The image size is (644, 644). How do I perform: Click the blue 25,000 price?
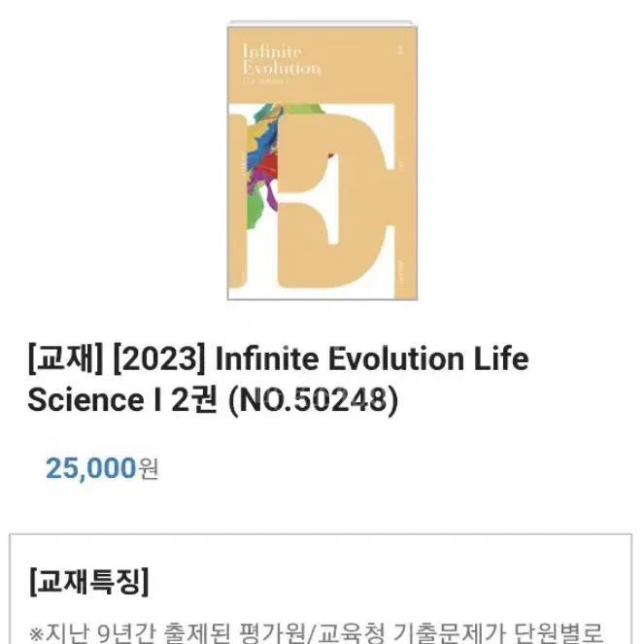(90, 468)
